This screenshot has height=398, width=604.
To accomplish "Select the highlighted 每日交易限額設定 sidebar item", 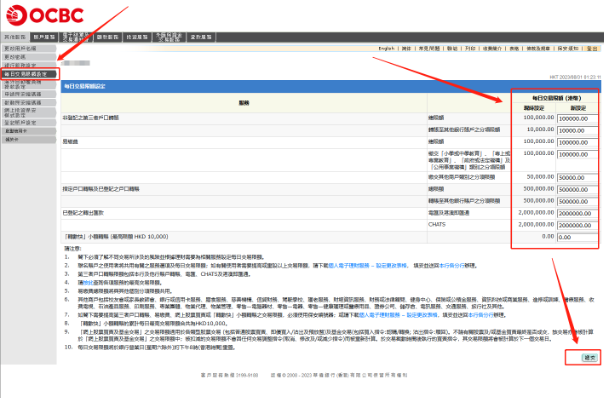I will 29,74.
